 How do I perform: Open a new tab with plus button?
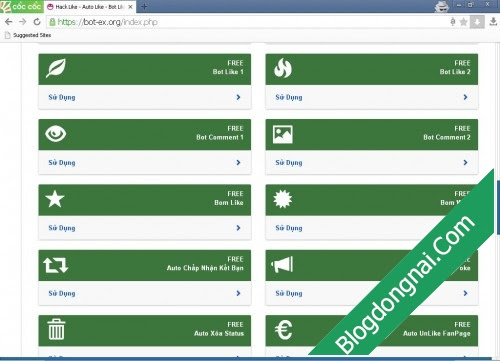(144, 6)
